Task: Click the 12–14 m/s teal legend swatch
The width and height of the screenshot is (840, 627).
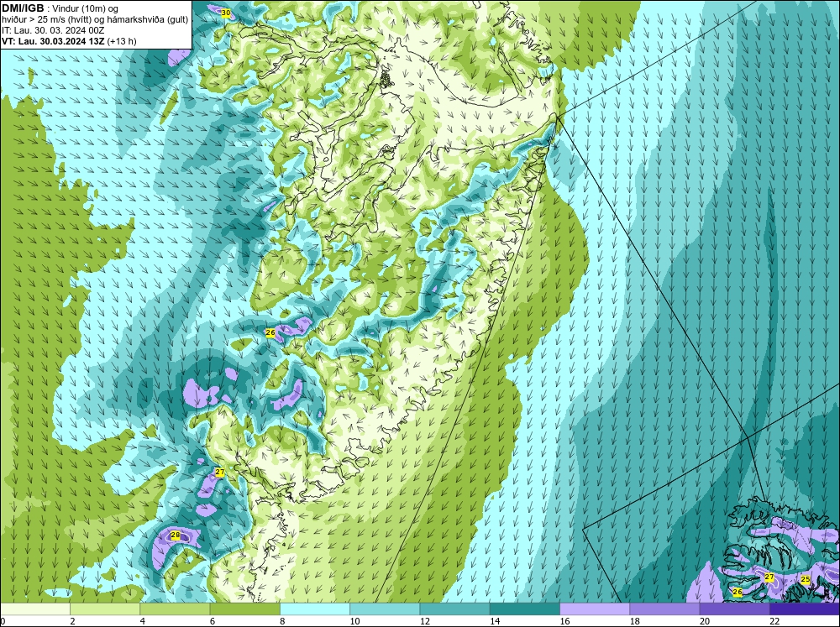Action: (x=454, y=609)
